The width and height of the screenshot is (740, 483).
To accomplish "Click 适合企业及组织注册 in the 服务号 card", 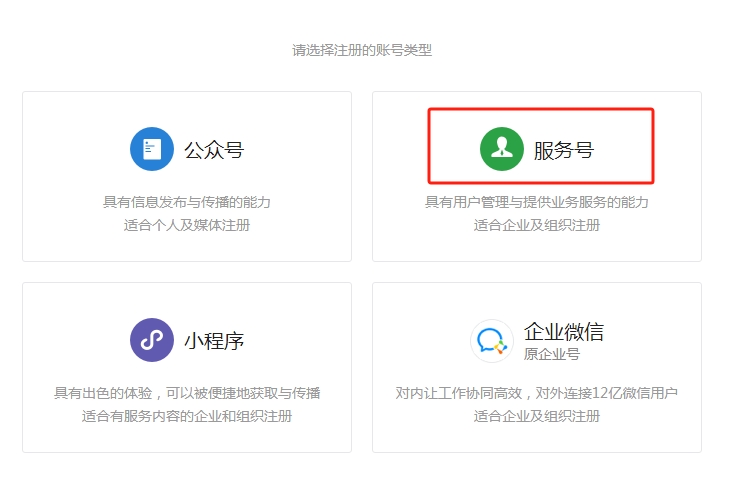I will [537, 225].
